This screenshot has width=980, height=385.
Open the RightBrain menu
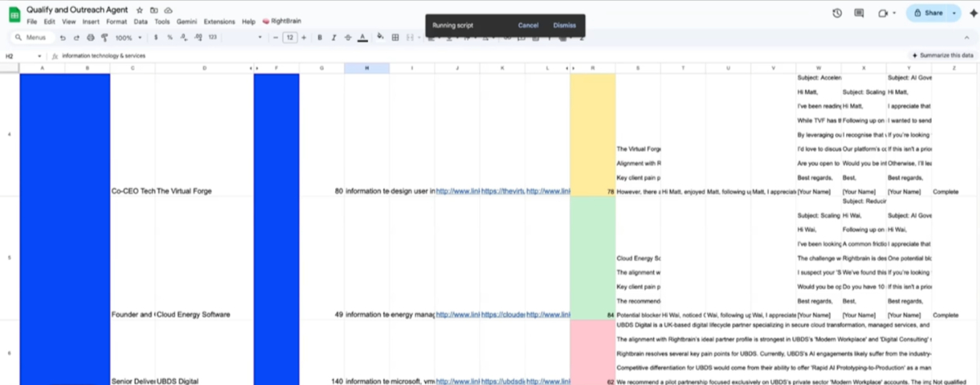coord(280,21)
